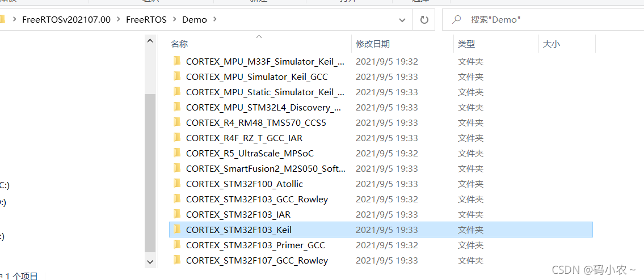Select folder name CORTEX_MPU_Static_Simulator_Keil_...
Image resolution: width=644 pixels, height=280 pixels.
pos(265,92)
